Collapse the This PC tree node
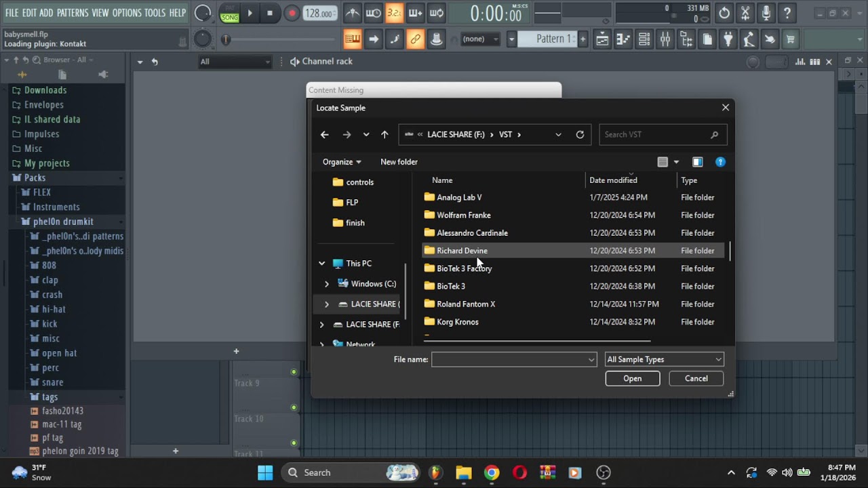 tap(322, 264)
